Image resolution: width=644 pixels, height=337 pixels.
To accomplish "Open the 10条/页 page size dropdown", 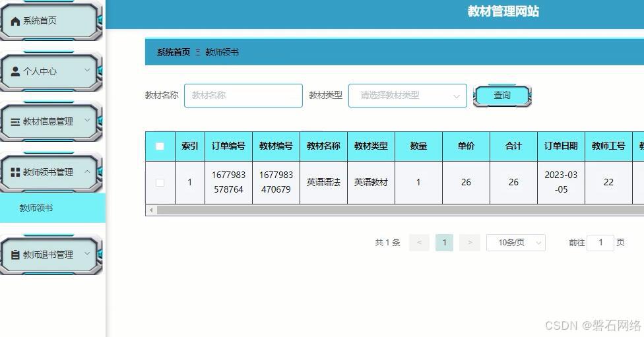I will coord(516,243).
